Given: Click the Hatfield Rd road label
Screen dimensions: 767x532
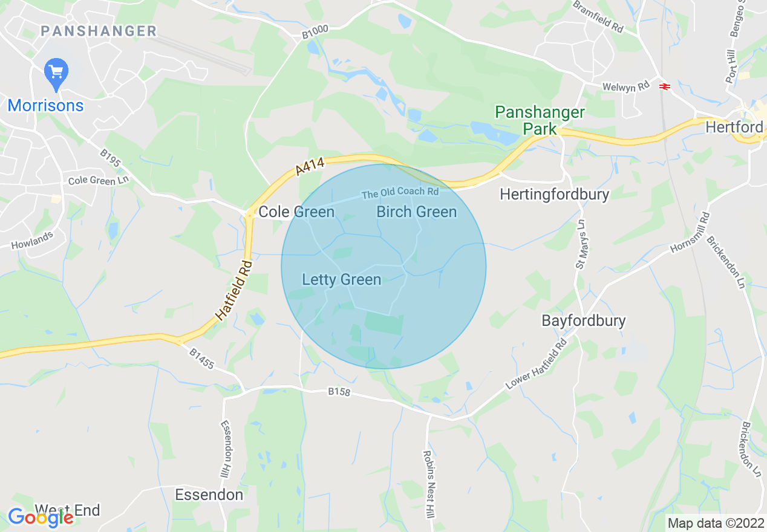Looking at the screenshot, I should pyautogui.click(x=233, y=290).
